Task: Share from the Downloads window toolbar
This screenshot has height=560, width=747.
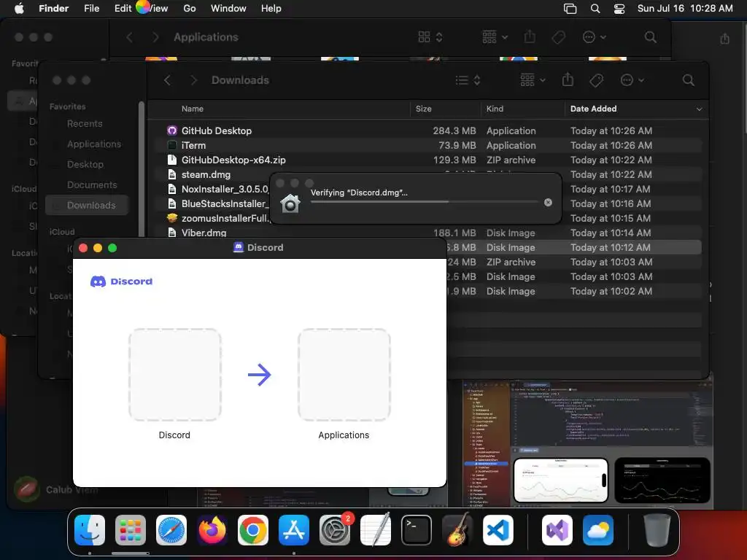Action: (568, 79)
